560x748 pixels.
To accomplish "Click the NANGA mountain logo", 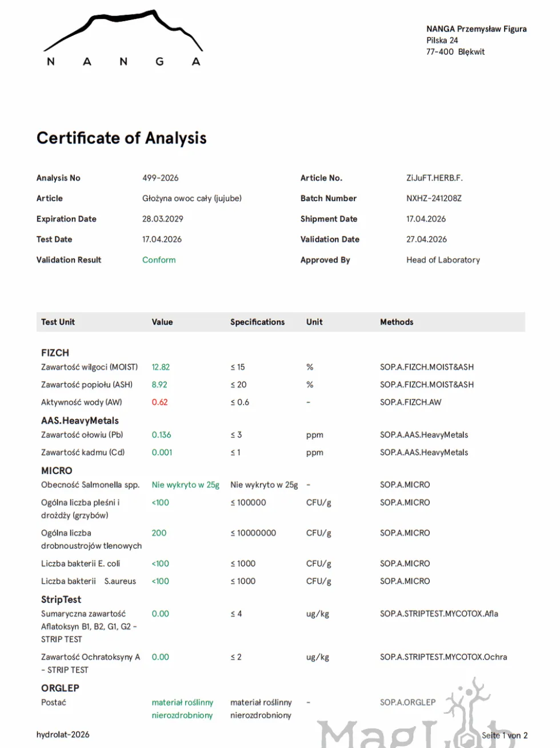I will pos(123,39).
